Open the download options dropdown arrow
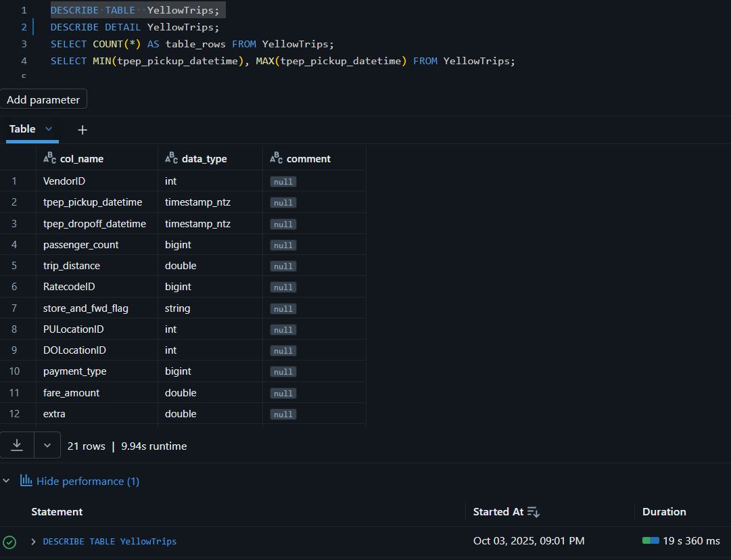Viewport: 731px width, 560px height. point(47,445)
